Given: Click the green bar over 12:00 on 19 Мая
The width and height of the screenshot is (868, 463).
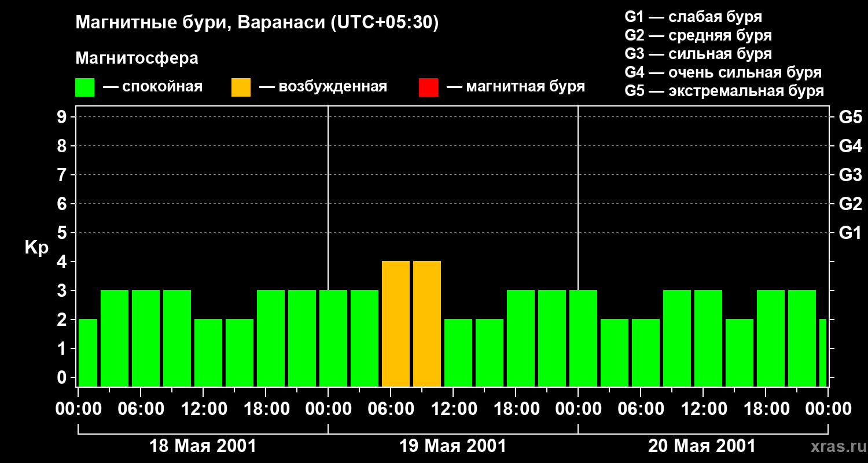Looking at the screenshot, I should 458,352.
